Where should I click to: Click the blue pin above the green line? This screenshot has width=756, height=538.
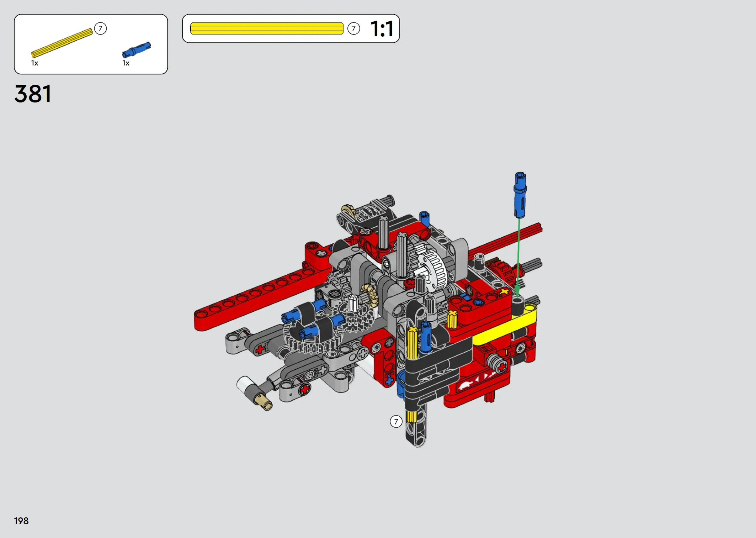pos(520,195)
